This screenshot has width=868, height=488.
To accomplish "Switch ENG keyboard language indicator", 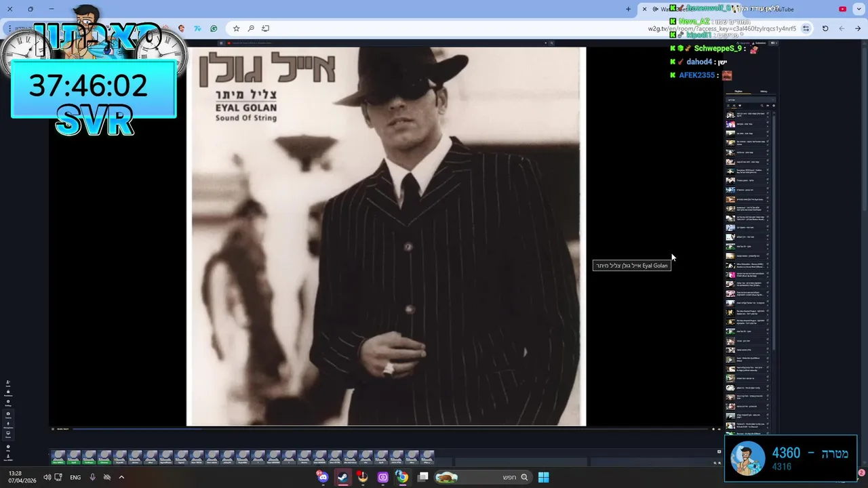I will pyautogui.click(x=75, y=477).
